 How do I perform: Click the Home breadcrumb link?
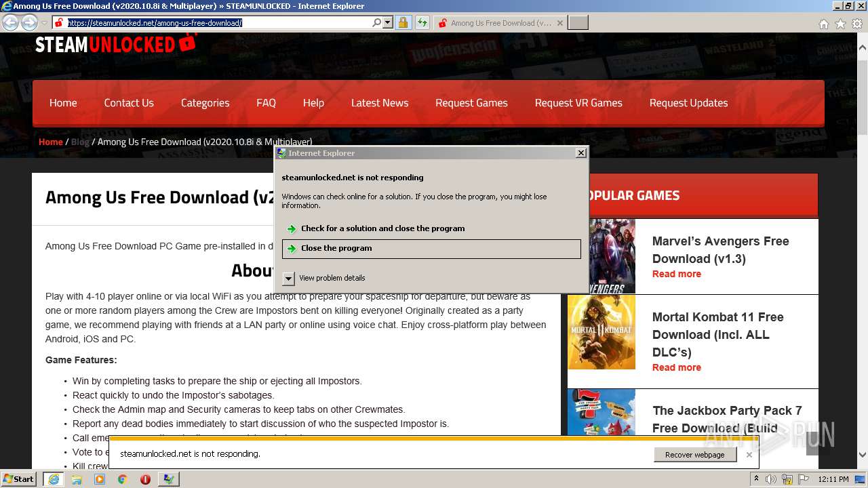click(51, 142)
